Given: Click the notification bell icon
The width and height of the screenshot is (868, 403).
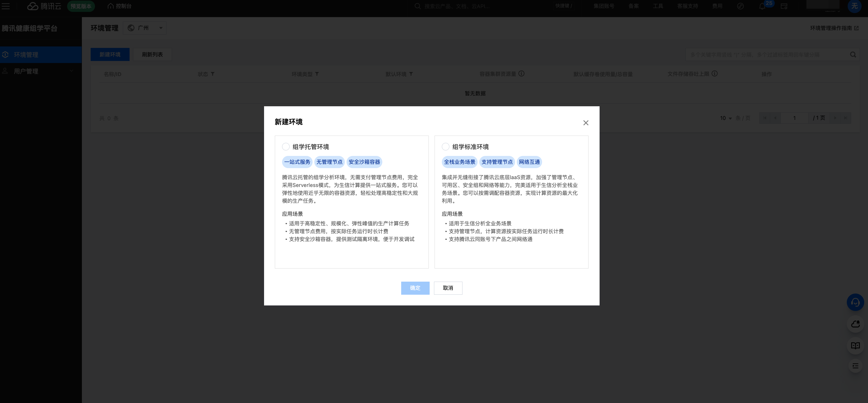Looking at the screenshot, I should pos(762,6).
